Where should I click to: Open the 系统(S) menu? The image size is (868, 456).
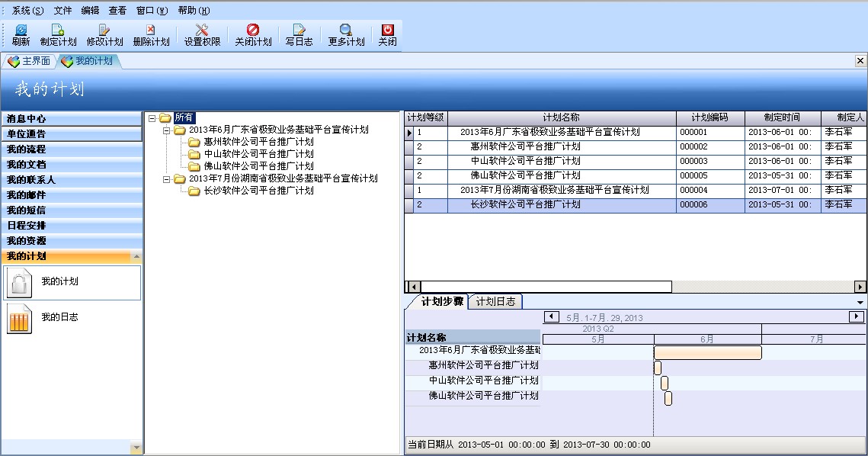(x=27, y=11)
